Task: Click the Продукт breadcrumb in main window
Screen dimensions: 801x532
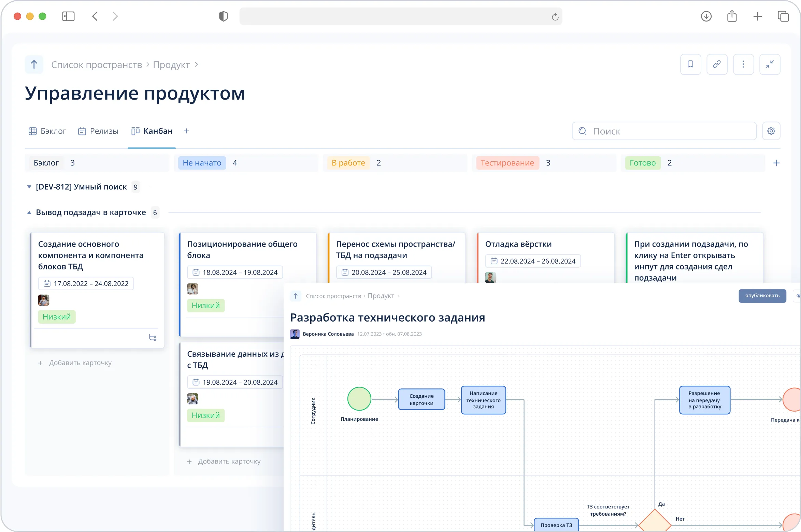Action: click(x=171, y=65)
